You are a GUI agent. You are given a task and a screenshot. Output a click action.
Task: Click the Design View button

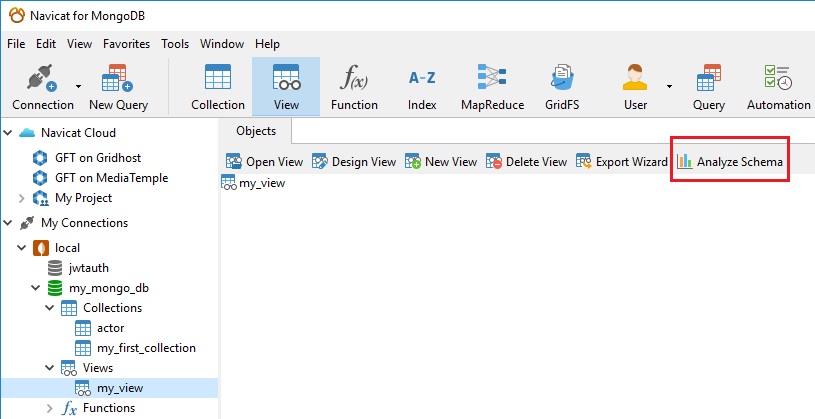click(353, 162)
